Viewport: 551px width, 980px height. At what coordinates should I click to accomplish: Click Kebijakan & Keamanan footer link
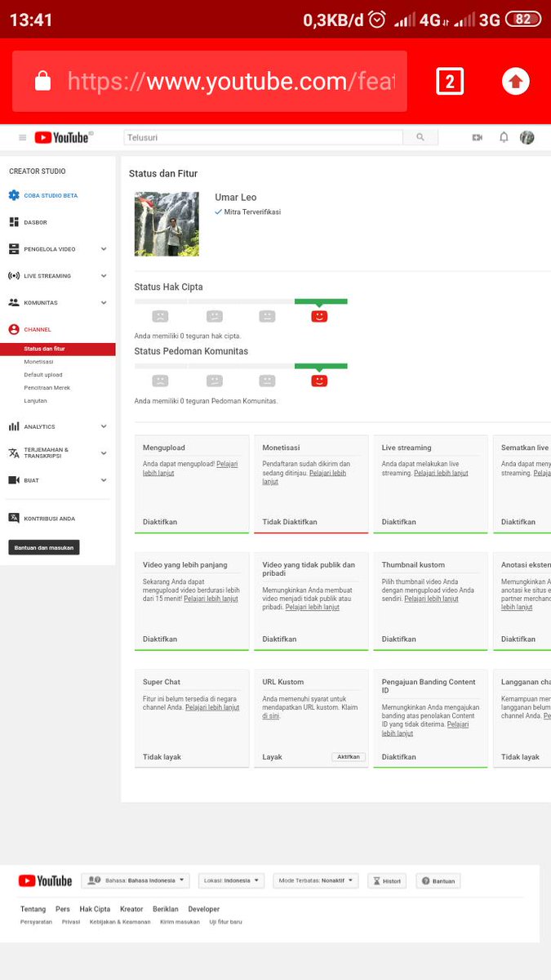(120, 922)
